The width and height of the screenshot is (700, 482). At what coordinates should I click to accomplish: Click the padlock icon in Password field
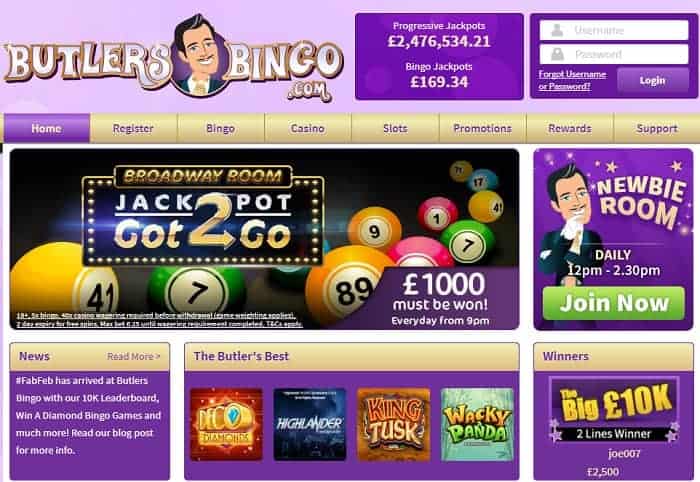(557, 54)
